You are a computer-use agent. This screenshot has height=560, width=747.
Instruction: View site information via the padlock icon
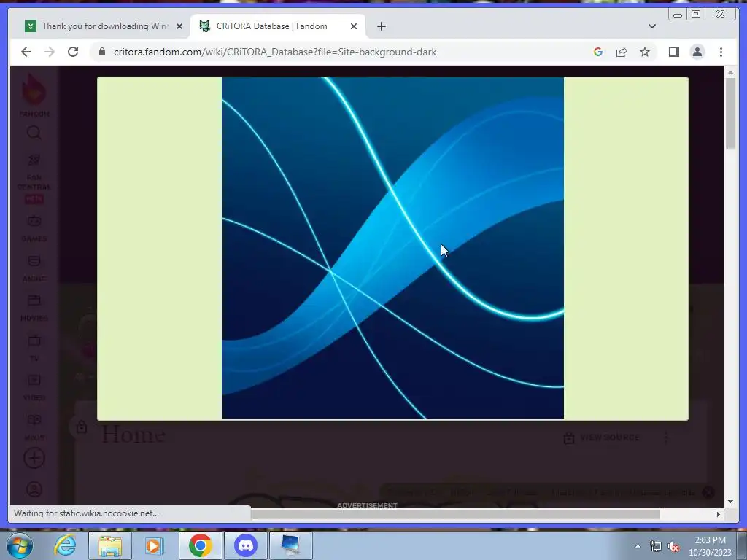[x=101, y=52]
